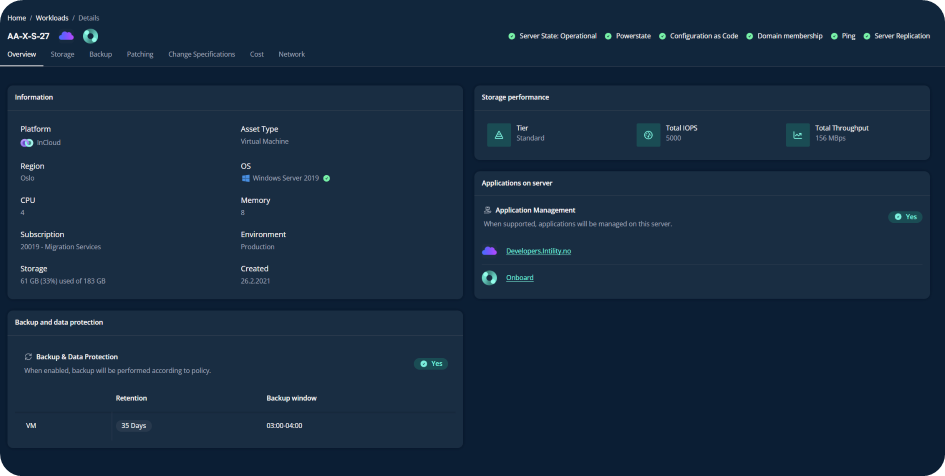Screen dimensions: 945x476
Task: Click the teal circular icon beside server name
Action: pyautogui.click(x=90, y=36)
